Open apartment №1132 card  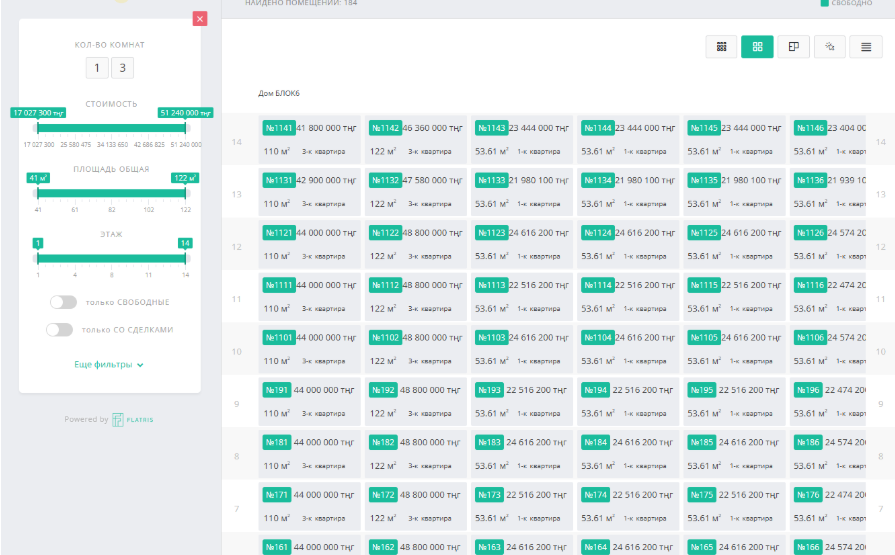click(x=416, y=191)
